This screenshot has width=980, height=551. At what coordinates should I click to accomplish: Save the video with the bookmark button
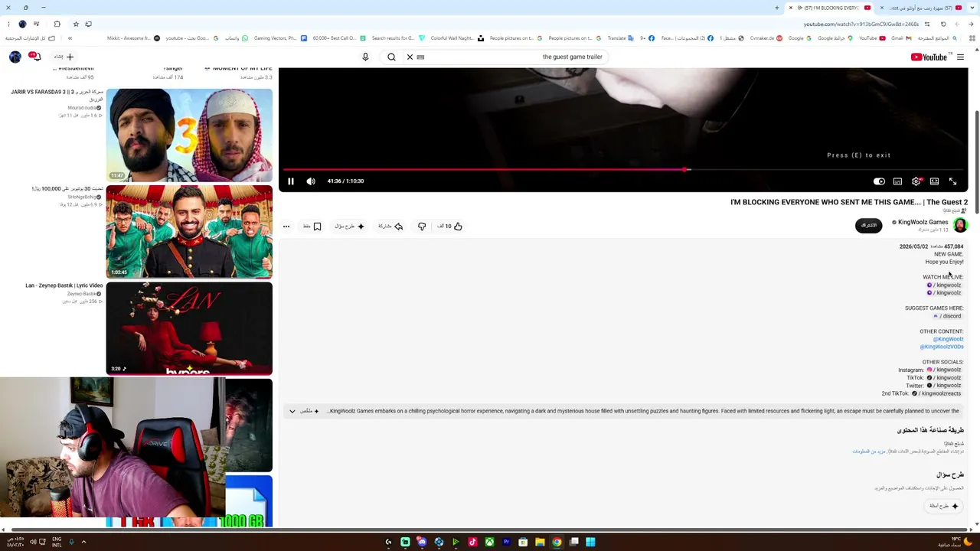(x=312, y=227)
